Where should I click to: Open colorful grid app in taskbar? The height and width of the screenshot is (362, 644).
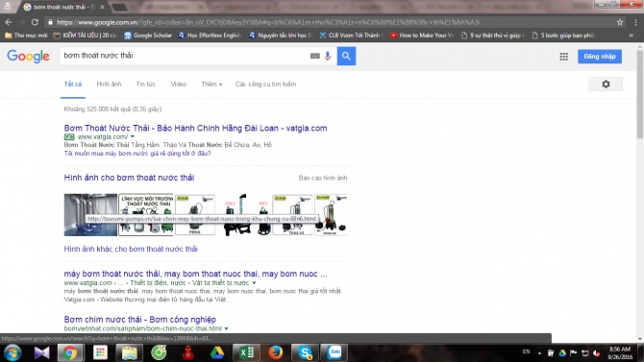(x=100, y=353)
